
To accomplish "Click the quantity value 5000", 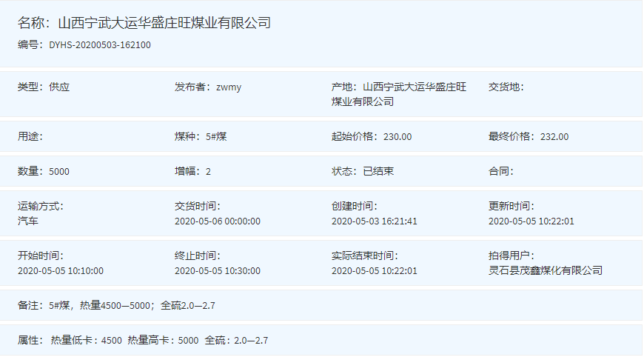I will tap(59, 171).
